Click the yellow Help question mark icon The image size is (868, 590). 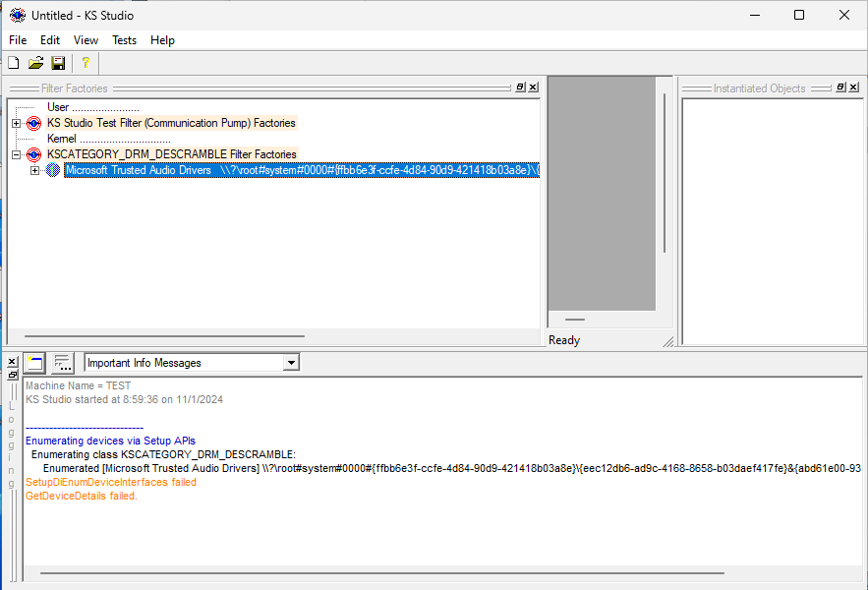pyautogui.click(x=86, y=63)
